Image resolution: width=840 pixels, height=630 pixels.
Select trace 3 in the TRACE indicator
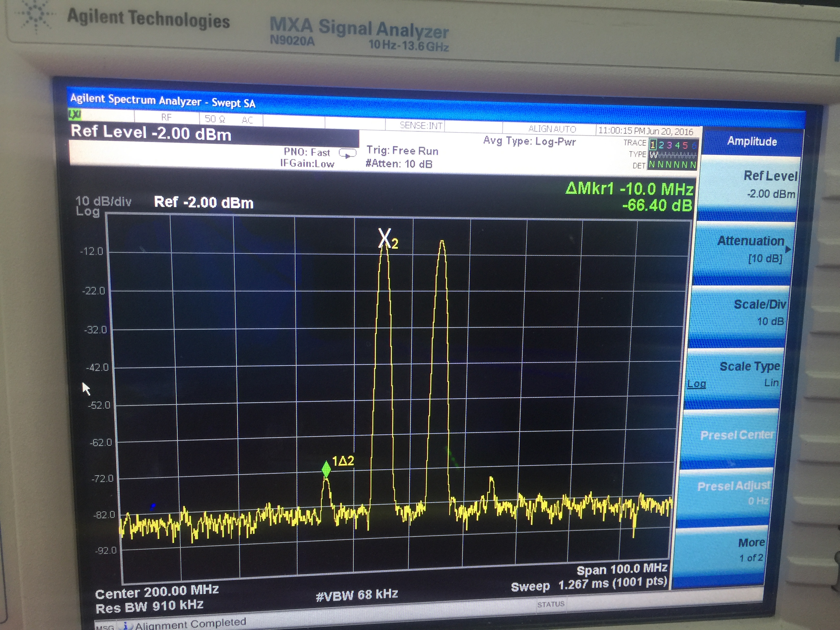point(669,145)
